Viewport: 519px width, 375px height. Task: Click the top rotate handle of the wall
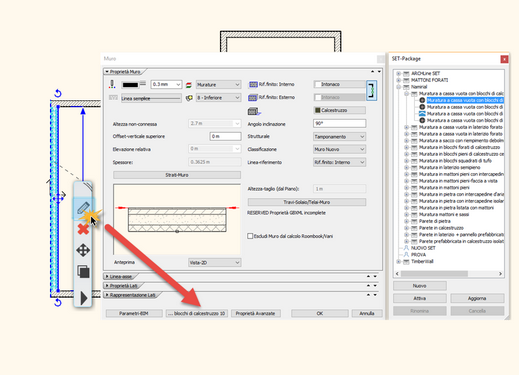point(58,93)
